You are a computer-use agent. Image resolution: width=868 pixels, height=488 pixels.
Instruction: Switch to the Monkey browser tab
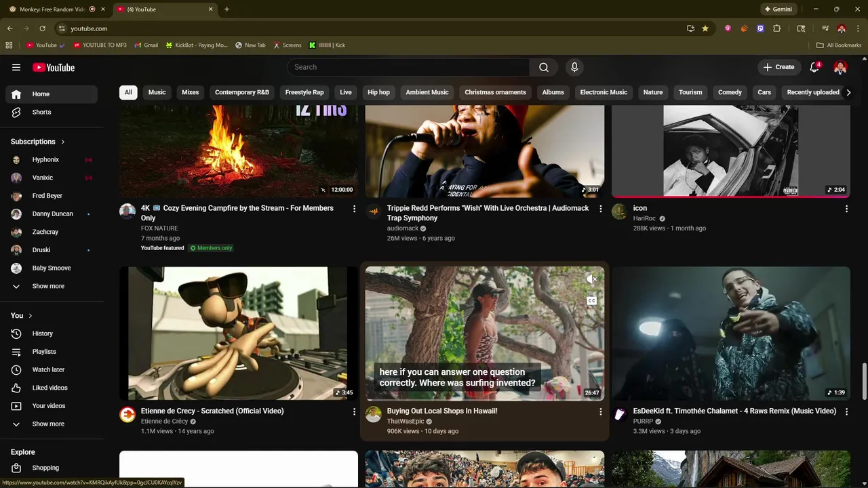click(56, 9)
